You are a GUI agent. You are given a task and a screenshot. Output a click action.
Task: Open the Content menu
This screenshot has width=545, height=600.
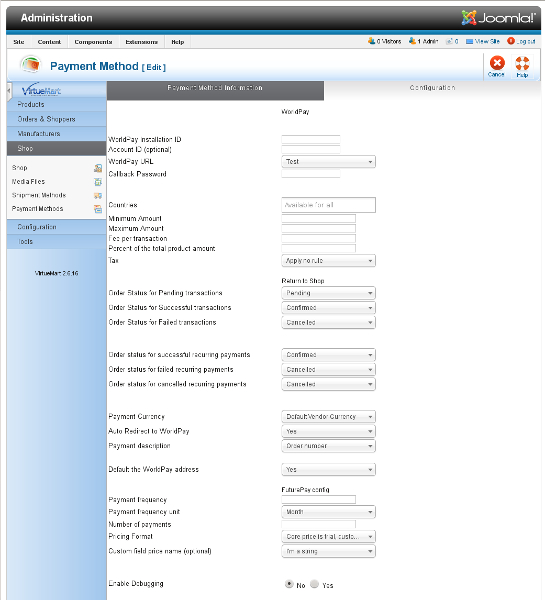(x=49, y=42)
